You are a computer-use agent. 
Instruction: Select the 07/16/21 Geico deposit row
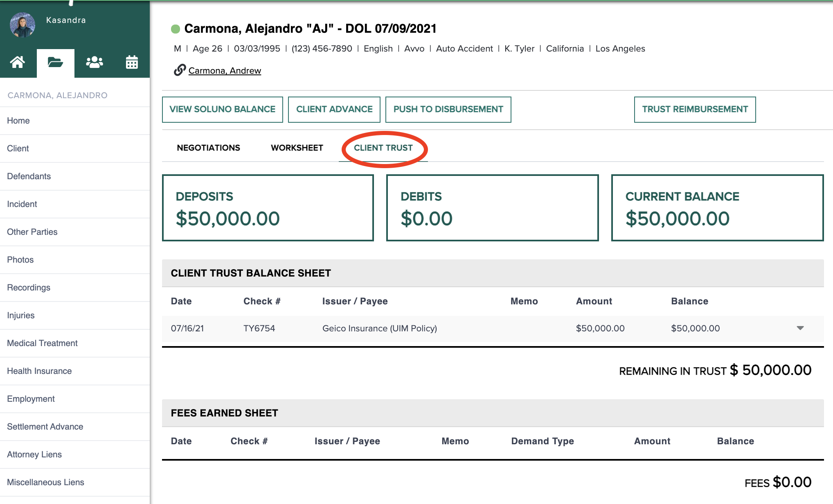pos(379,328)
